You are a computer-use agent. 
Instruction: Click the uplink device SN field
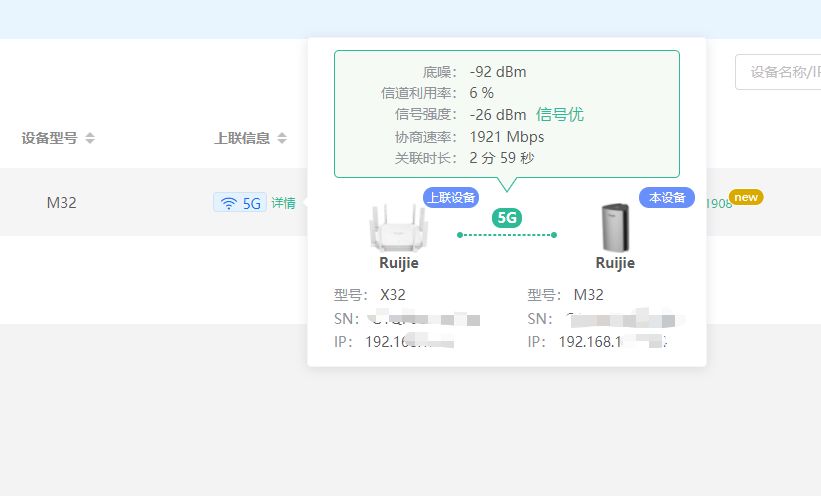[x=407, y=318]
